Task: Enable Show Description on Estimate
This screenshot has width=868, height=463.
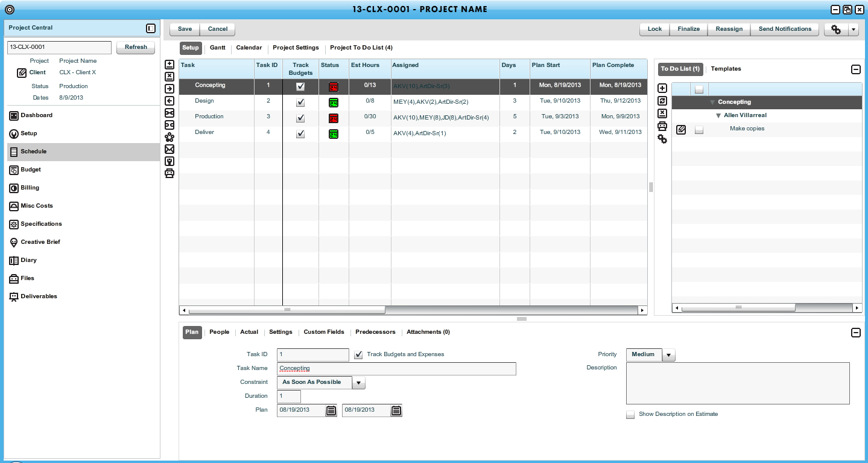Action: coord(630,415)
